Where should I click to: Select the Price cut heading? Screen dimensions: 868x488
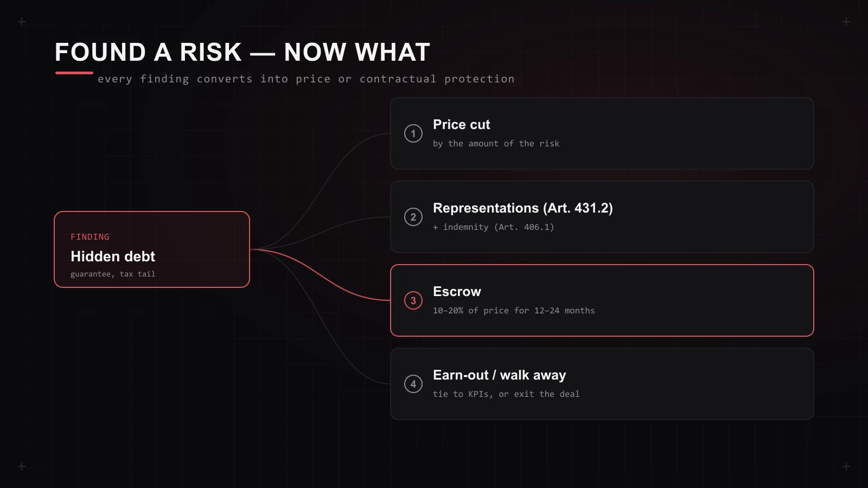click(462, 125)
